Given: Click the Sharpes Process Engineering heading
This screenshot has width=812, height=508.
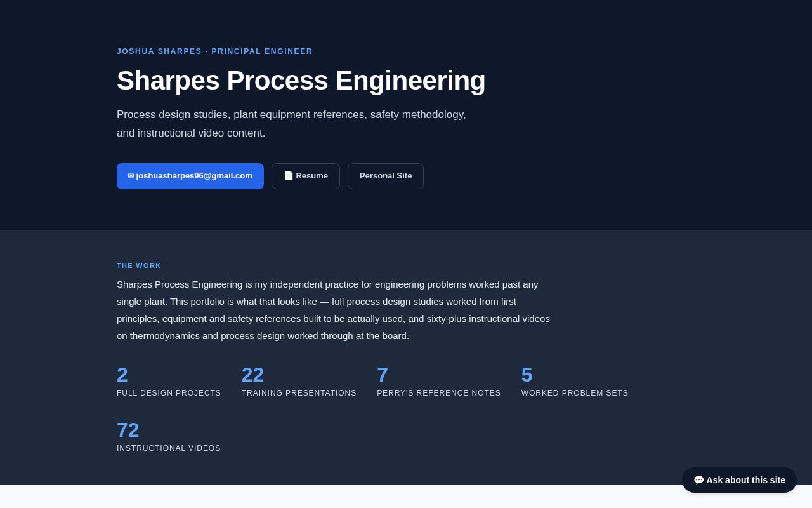Looking at the screenshot, I should tap(301, 81).
